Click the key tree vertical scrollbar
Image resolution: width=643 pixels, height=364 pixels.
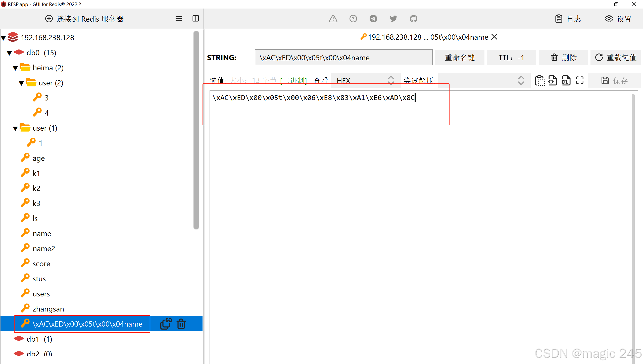(x=196, y=130)
